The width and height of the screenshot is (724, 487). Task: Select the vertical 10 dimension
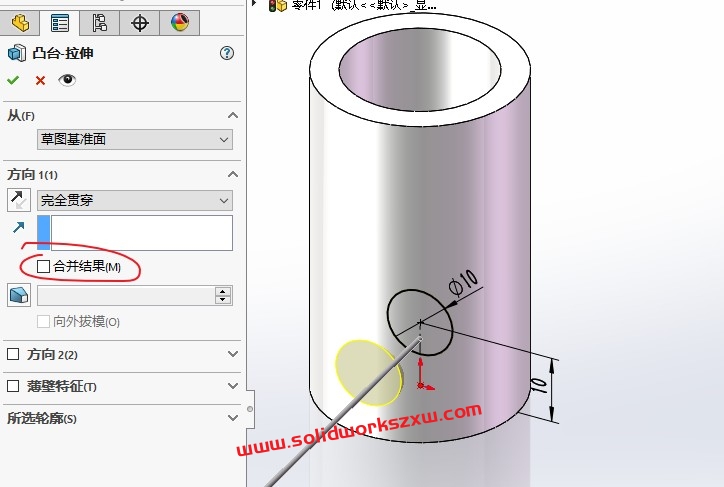(538, 385)
